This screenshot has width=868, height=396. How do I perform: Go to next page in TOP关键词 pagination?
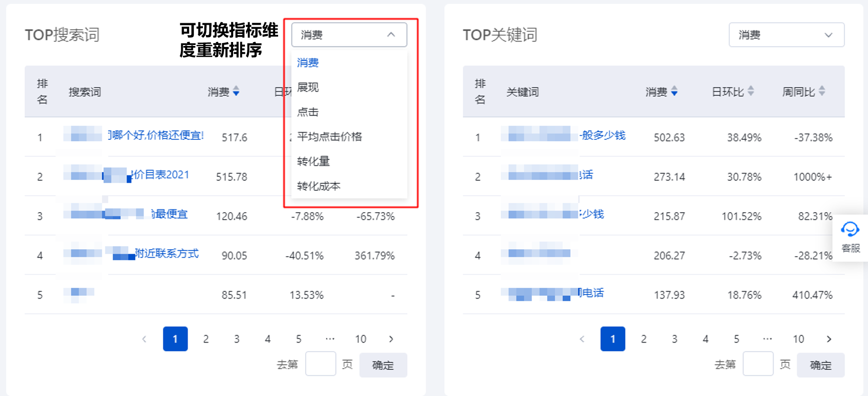[829, 339]
